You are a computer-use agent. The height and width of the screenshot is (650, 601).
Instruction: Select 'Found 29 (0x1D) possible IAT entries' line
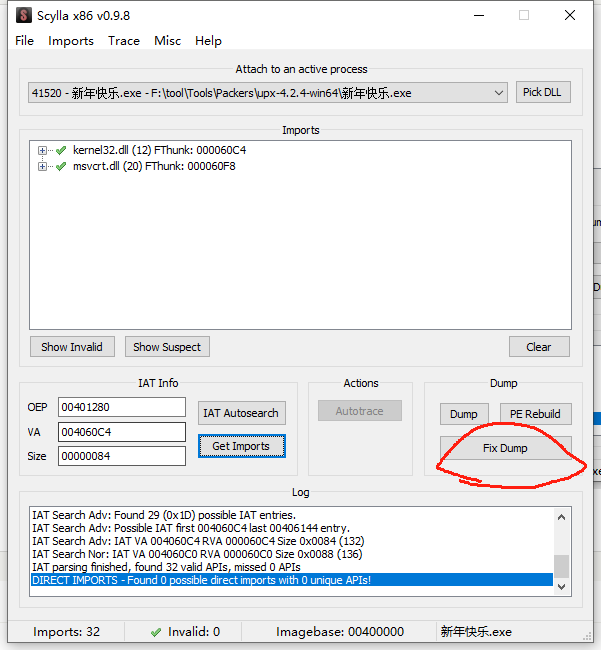[x=164, y=515]
